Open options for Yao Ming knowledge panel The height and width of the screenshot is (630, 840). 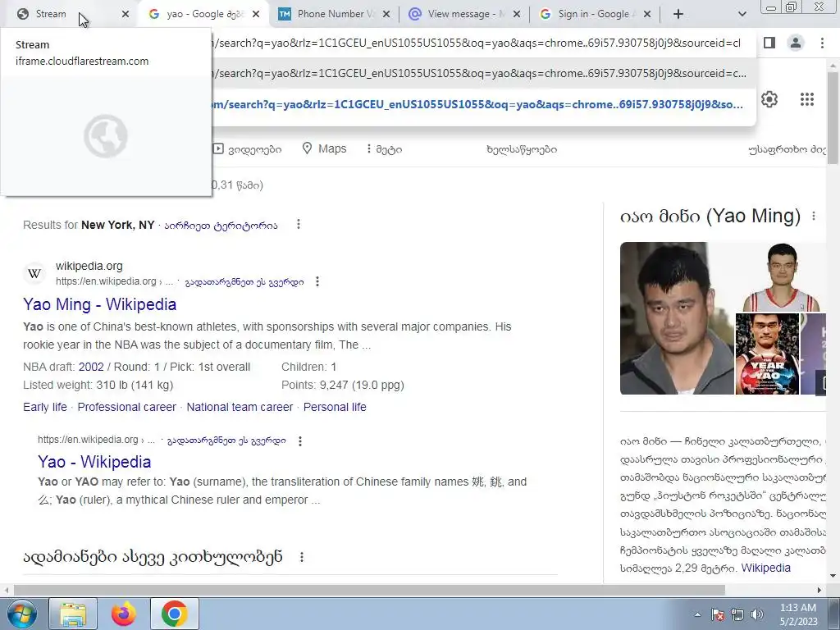coord(814,216)
